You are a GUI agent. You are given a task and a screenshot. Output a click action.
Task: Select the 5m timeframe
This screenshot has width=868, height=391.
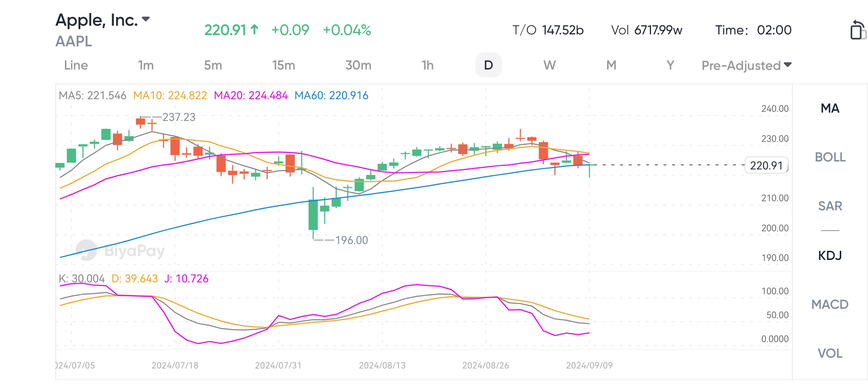[x=213, y=65]
